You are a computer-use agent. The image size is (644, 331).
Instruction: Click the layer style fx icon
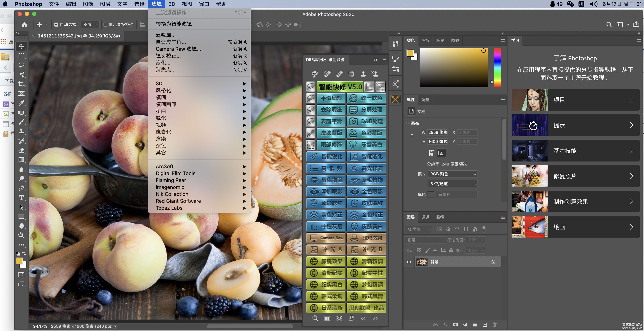point(446,324)
